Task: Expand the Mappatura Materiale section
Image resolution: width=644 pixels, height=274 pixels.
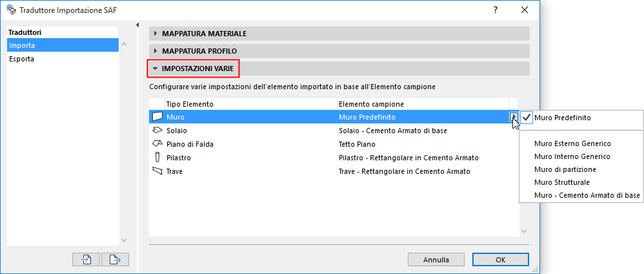Action: (156, 34)
